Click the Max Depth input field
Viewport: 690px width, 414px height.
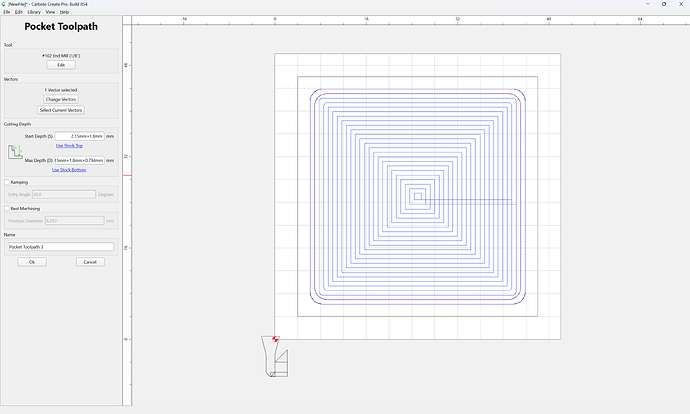pyautogui.click(x=80, y=161)
